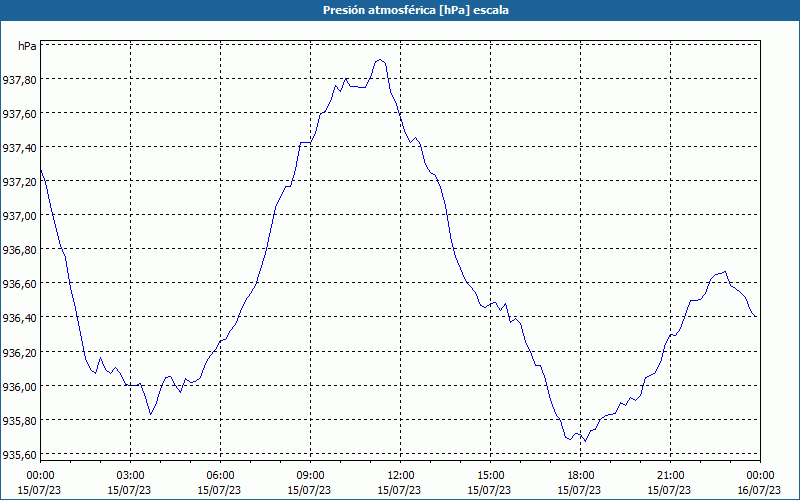
Task: Click the 12:00 time axis label
Action: coord(401,476)
